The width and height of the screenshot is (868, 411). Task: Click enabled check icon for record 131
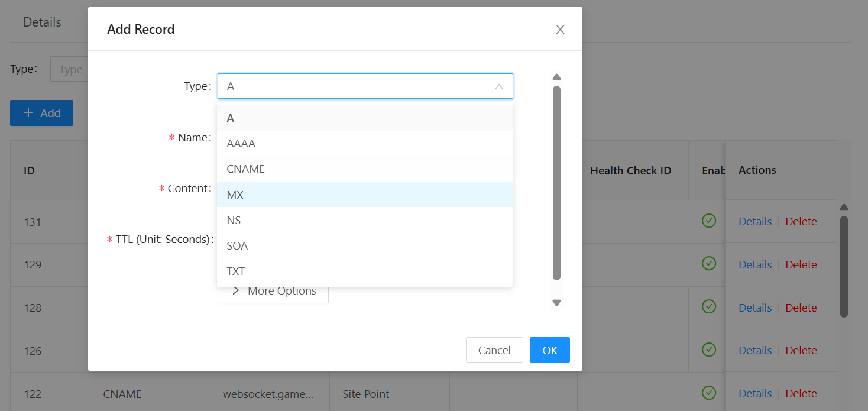click(709, 221)
